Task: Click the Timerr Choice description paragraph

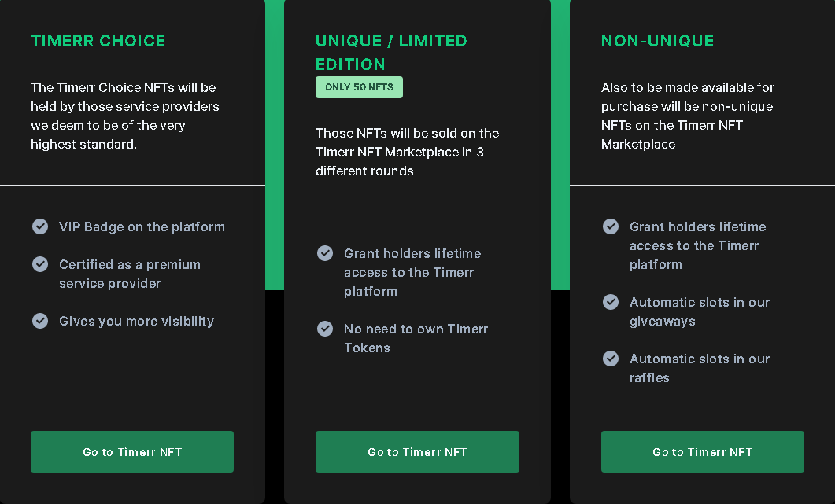Action: pyautogui.click(x=124, y=116)
